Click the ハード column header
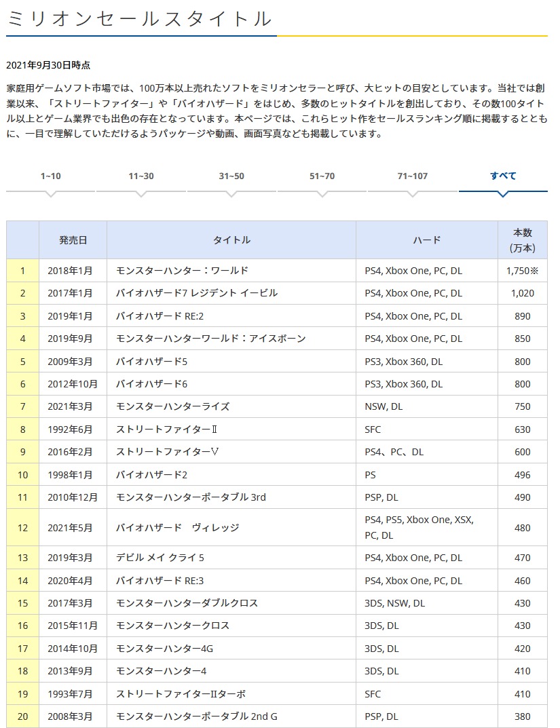Image resolution: width=560 pixels, height=728 pixels. (427, 240)
